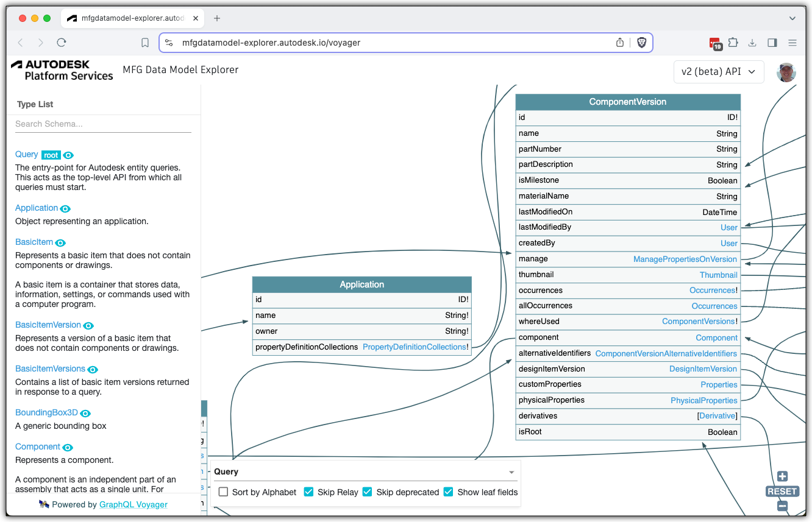812x522 pixels.
Task: Click the browser forward arrow
Action: pos(41,43)
